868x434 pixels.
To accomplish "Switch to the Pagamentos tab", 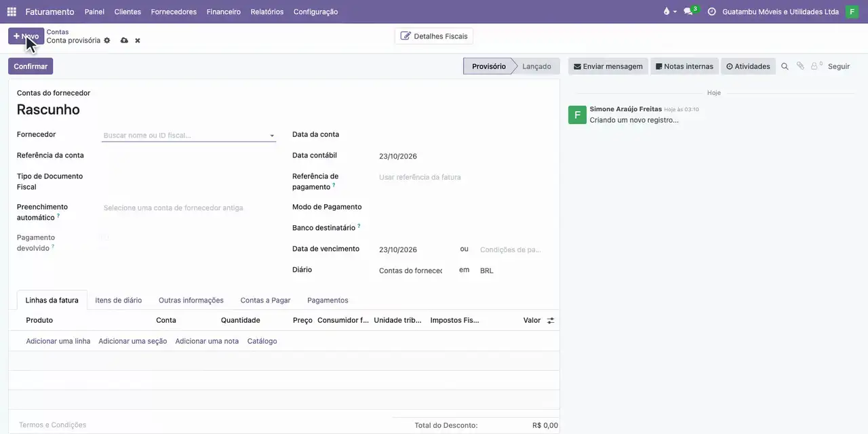I will 328,300.
